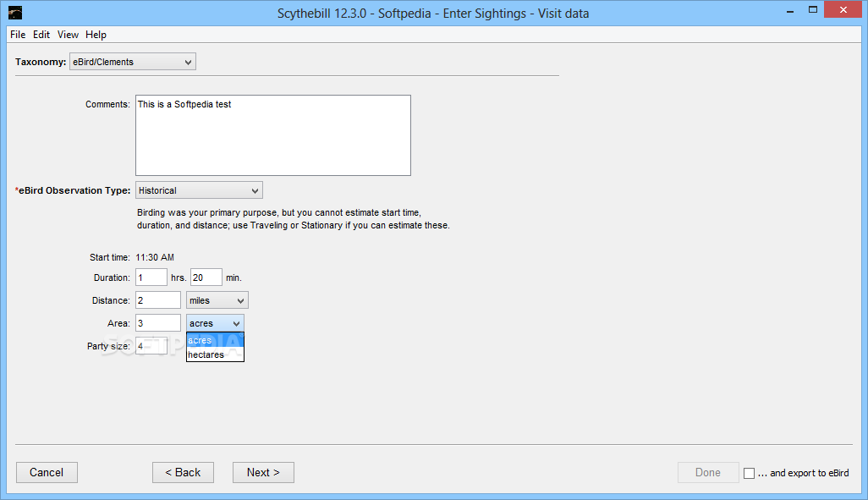Image resolution: width=868 pixels, height=500 pixels.
Task: Click the Duration hours field
Action: (151, 277)
